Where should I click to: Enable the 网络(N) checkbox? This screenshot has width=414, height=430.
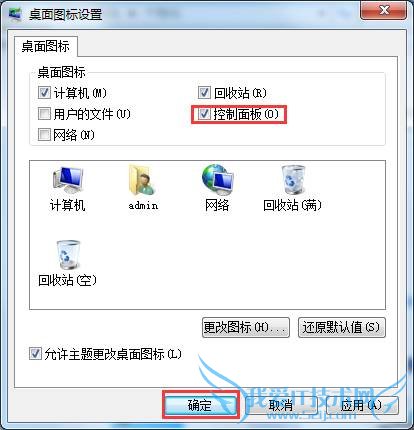point(44,135)
